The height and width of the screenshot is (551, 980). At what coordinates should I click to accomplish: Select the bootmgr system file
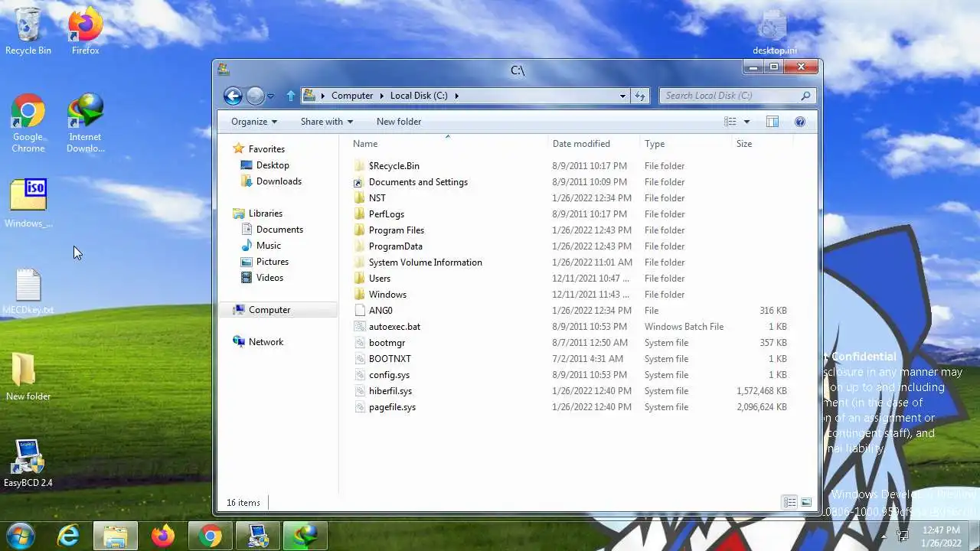570,343
